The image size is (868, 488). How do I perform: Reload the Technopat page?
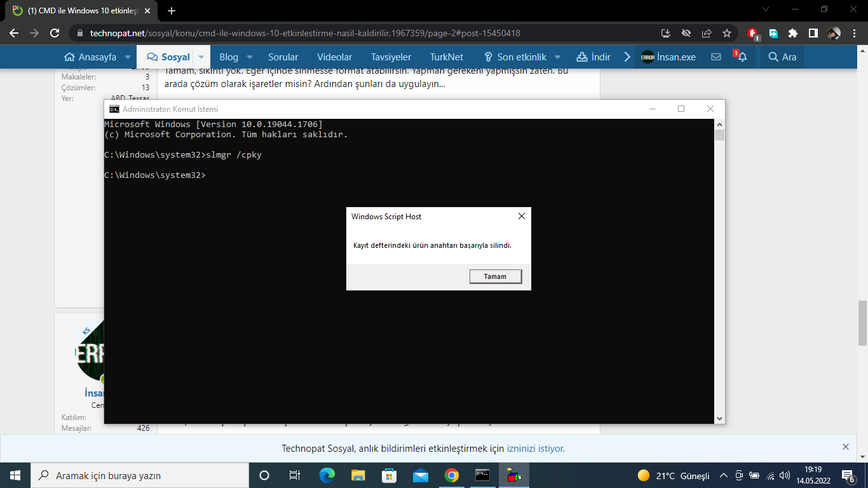click(x=55, y=33)
